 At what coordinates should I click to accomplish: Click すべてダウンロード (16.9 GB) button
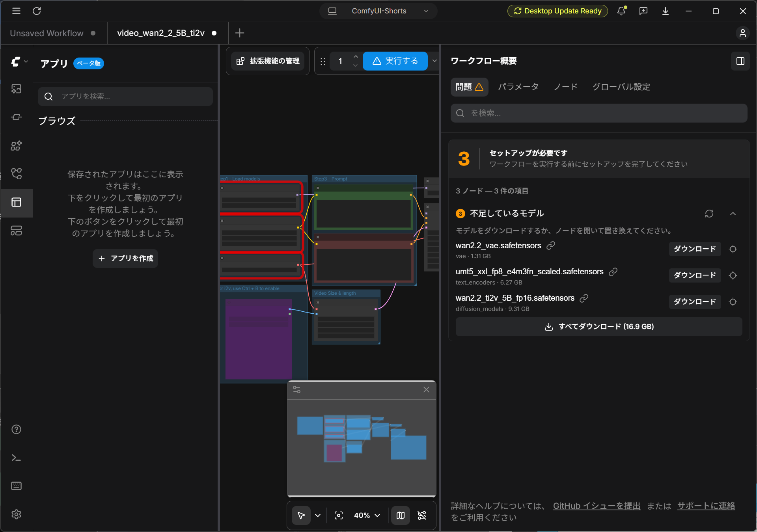tap(599, 327)
